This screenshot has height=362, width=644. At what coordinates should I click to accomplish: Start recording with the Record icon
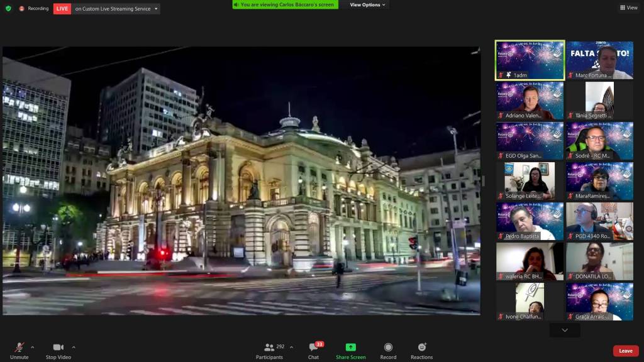388,348
